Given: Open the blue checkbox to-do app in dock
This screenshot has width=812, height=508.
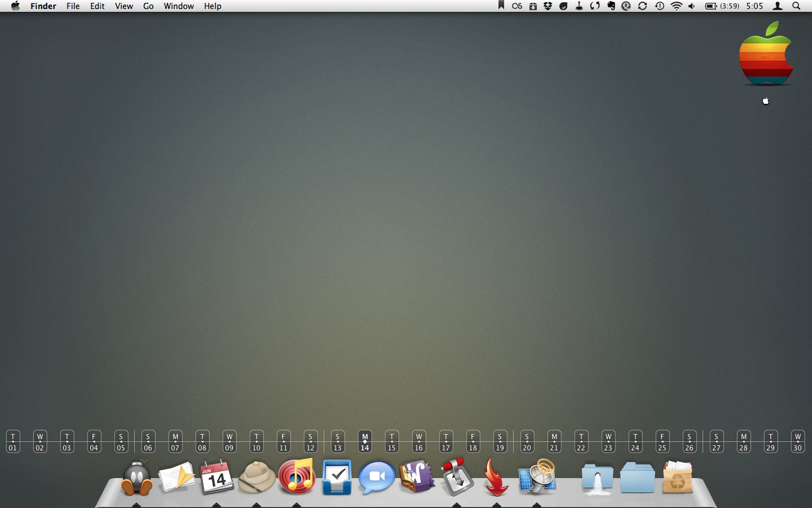Looking at the screenshot, I should [x=337, y=478].
